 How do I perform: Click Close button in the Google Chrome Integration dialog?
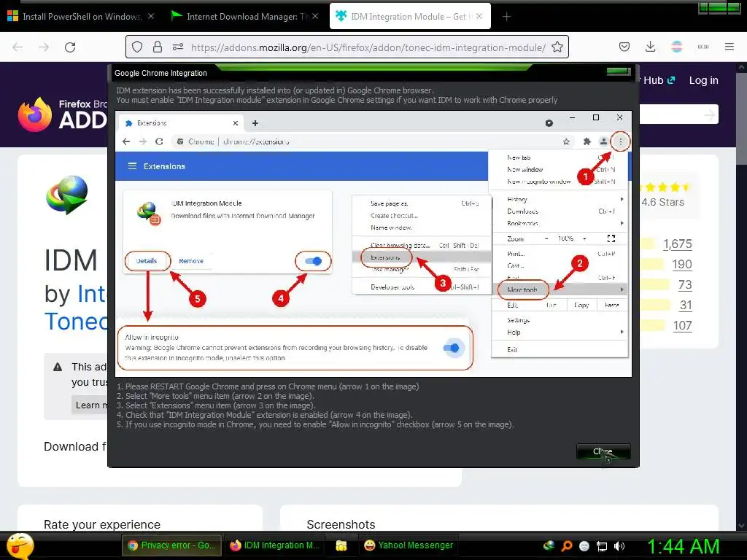pos(603,451)
